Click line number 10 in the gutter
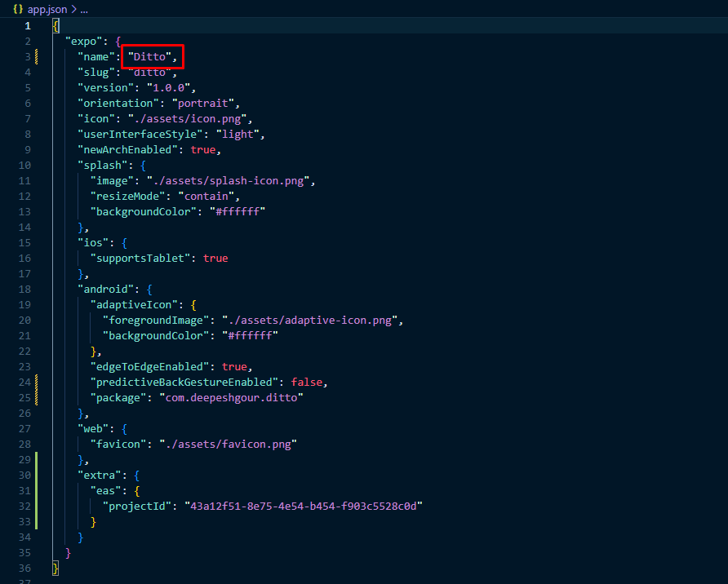 pyautogui.click(x=26, y=165)
